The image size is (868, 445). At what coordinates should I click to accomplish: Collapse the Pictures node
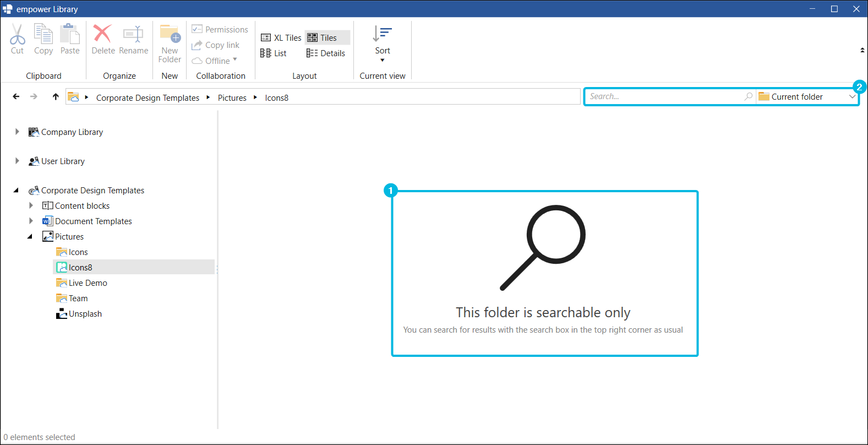[x=30, y=236]
